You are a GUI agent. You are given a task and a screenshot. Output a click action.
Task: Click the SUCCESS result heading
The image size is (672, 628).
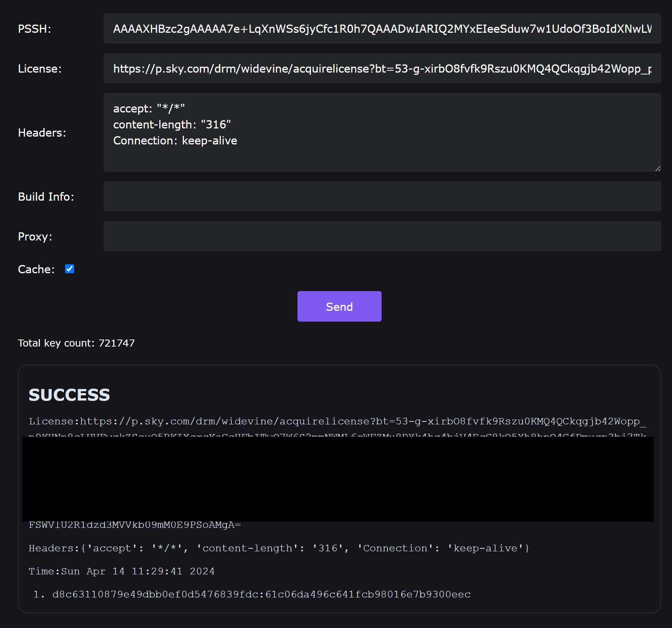click(69, 395)
